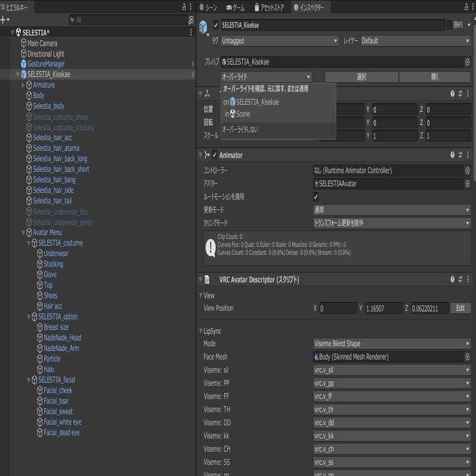This screenshot has width=476, height=476.
Task: Open hierarchy search type picker icon
Action: click(x=191, y=20)
